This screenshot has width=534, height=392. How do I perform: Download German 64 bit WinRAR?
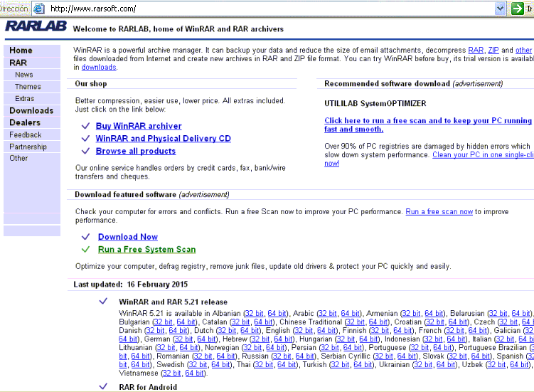206,339
